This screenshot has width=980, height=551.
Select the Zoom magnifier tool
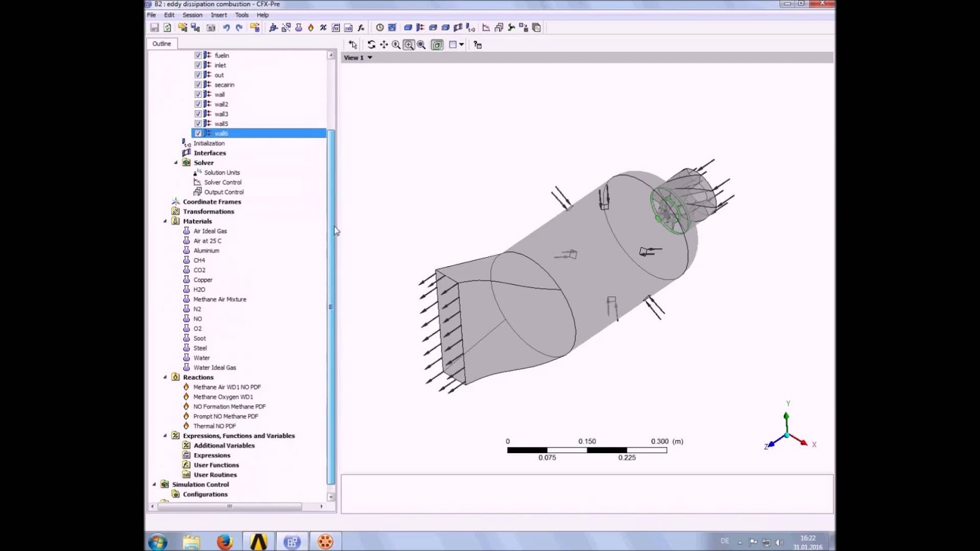[x=396, y=45]
